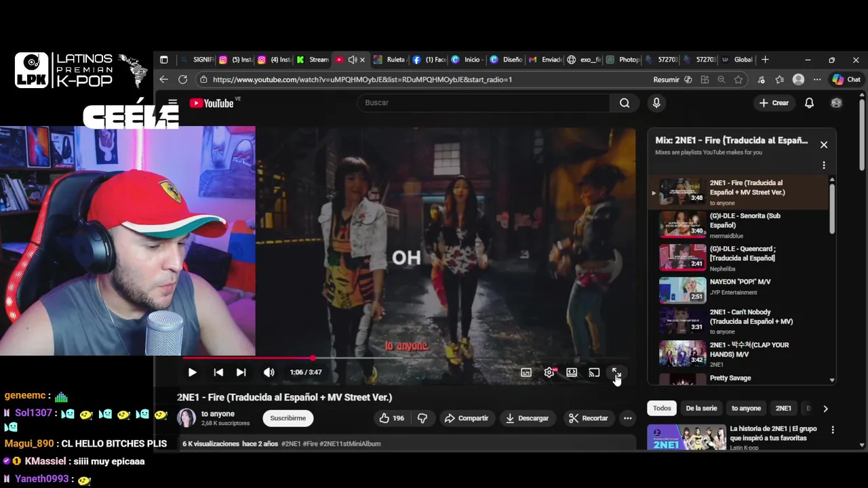The height and width of the screenshot is (488, 868).
Task: Show more filter chips with the arrow
Action: (825, 409)
